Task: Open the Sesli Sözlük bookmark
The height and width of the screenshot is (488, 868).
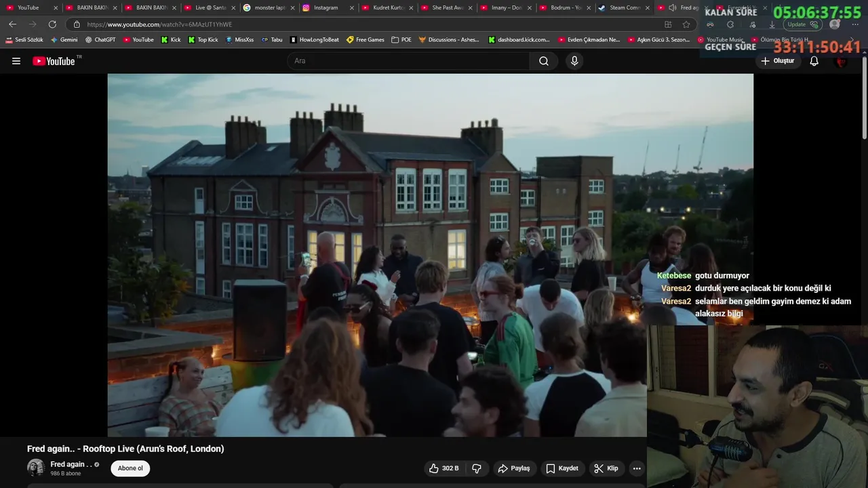Action: tap(24, 40)
